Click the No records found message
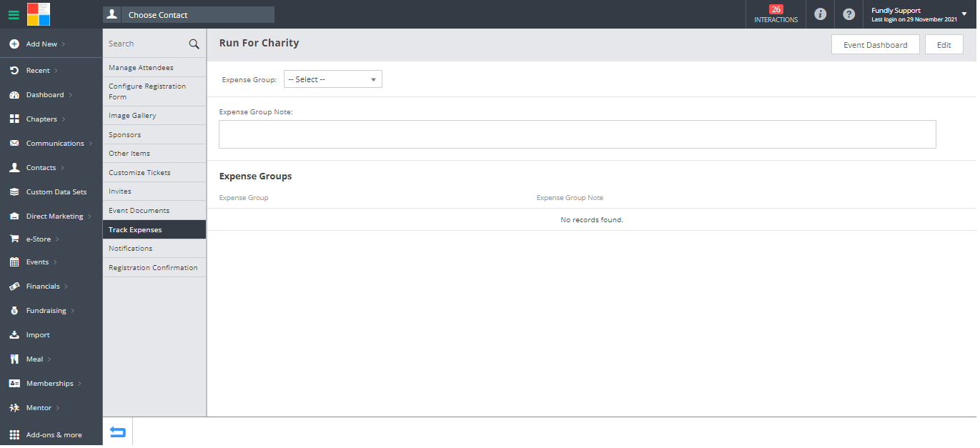Image resolution: width=980 pixels, height=448 pixels. pos(592,220)
